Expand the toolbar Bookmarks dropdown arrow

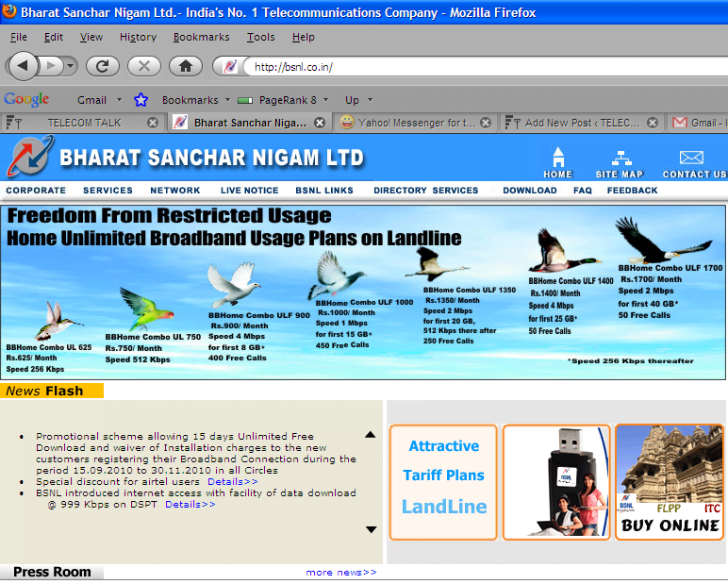pyautogui.click(x=227, y=99)
